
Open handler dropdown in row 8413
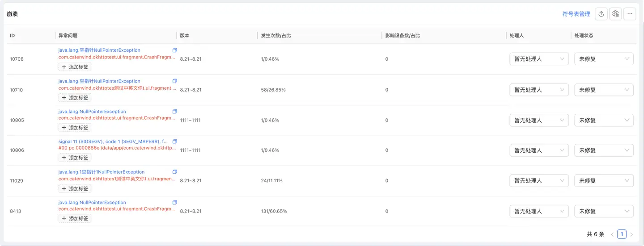coord(539,211)
